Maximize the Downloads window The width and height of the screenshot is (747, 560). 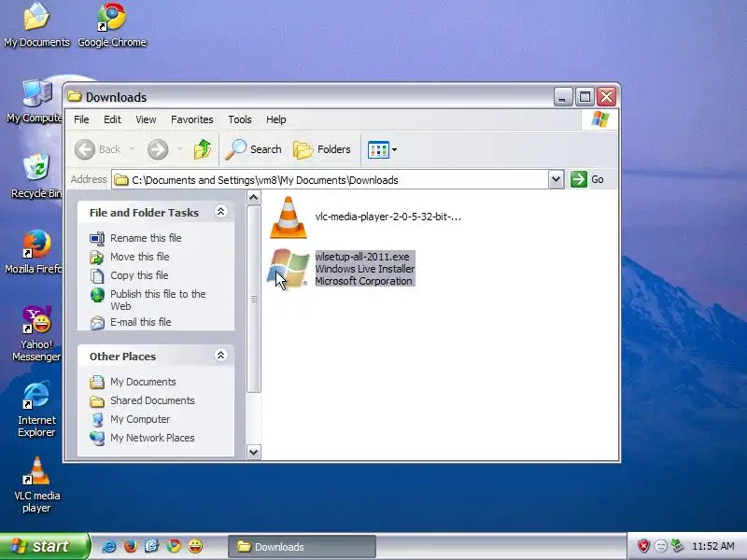585,97
